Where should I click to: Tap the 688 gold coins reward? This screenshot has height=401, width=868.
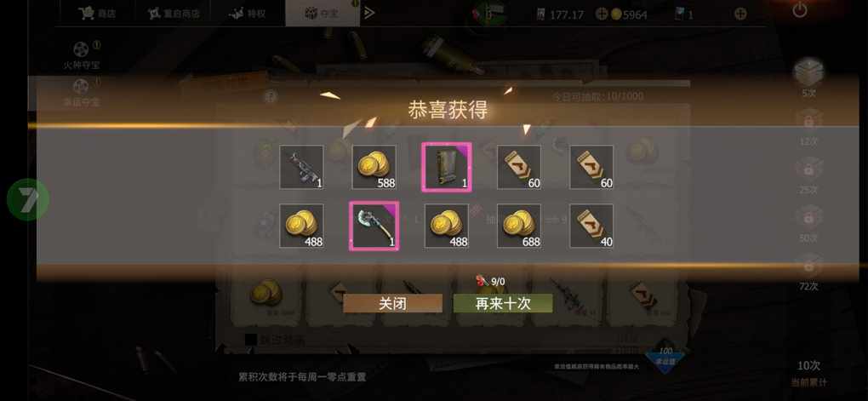pyautogui.click(x=519, y=226)
